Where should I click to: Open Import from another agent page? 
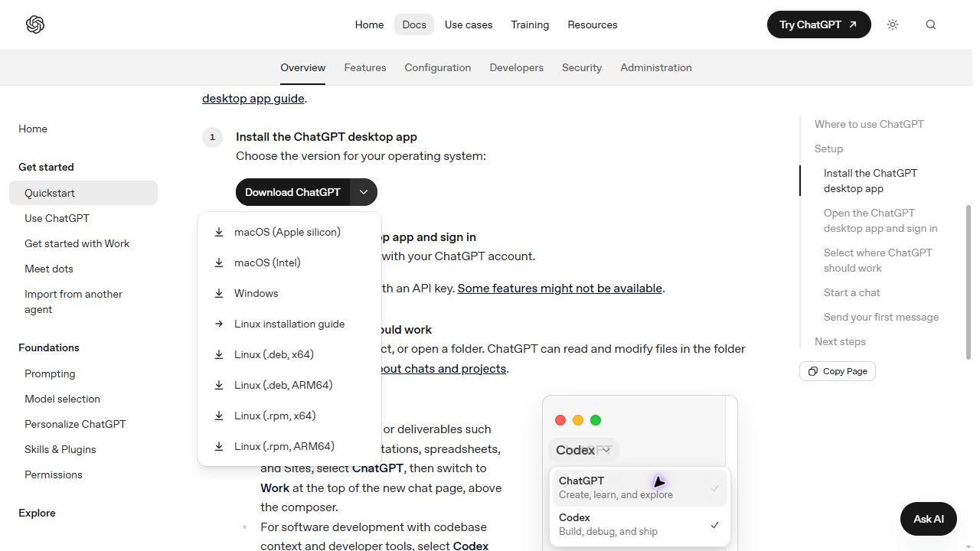(x=83, y=302)
